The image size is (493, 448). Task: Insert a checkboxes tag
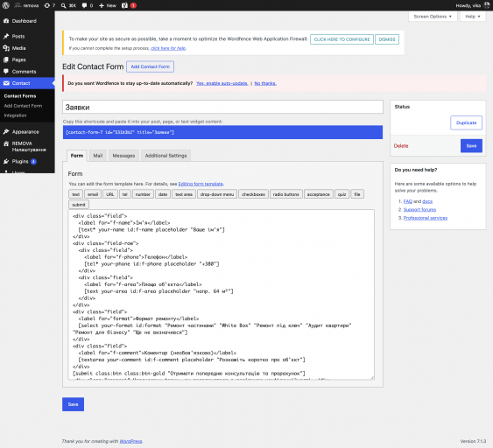pos(253,194)
